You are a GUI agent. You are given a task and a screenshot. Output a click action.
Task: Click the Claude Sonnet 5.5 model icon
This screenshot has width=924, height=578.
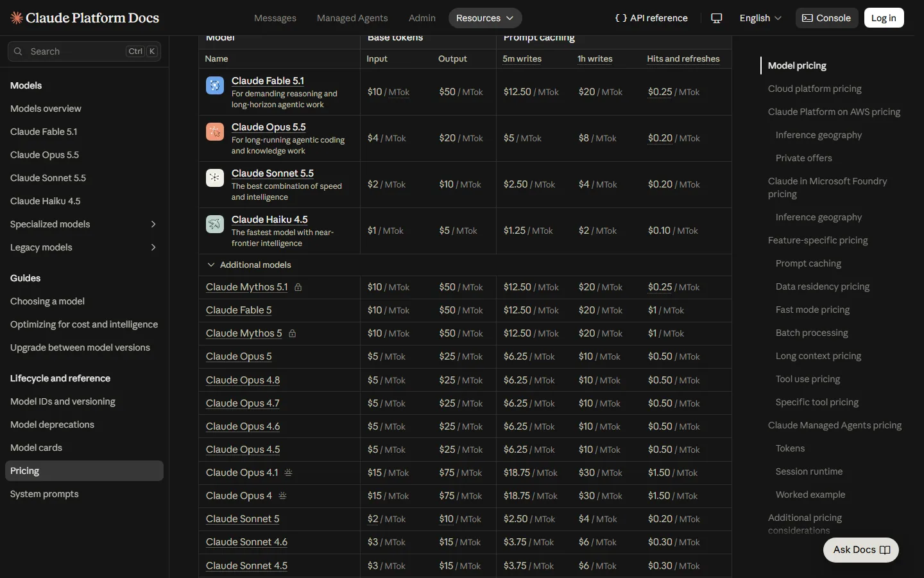pos(215,178)
